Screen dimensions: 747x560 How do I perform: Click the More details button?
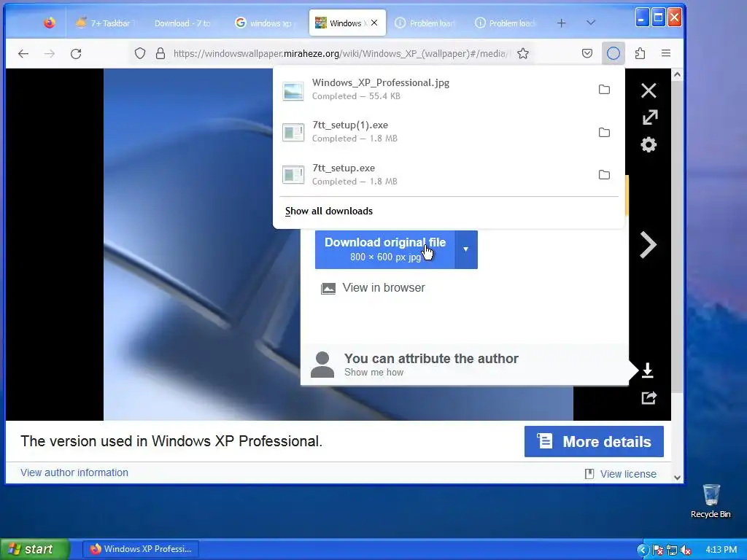[594, 441]
